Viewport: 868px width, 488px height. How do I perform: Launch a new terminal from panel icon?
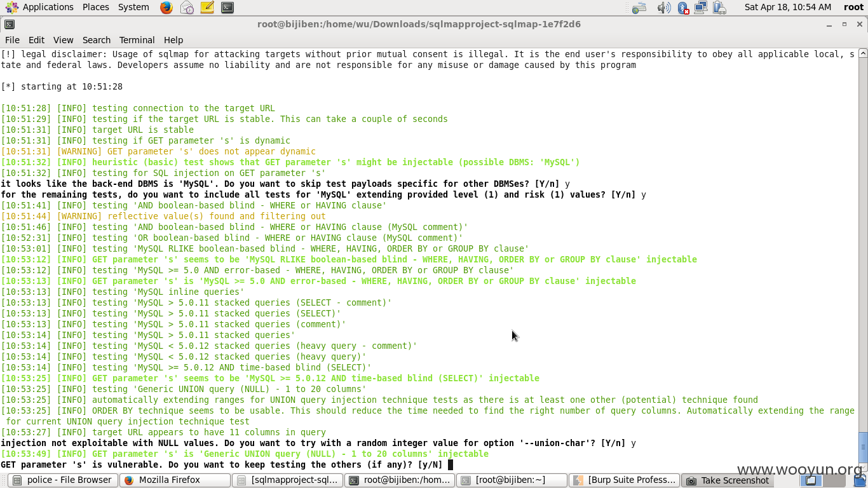point(227,8)
